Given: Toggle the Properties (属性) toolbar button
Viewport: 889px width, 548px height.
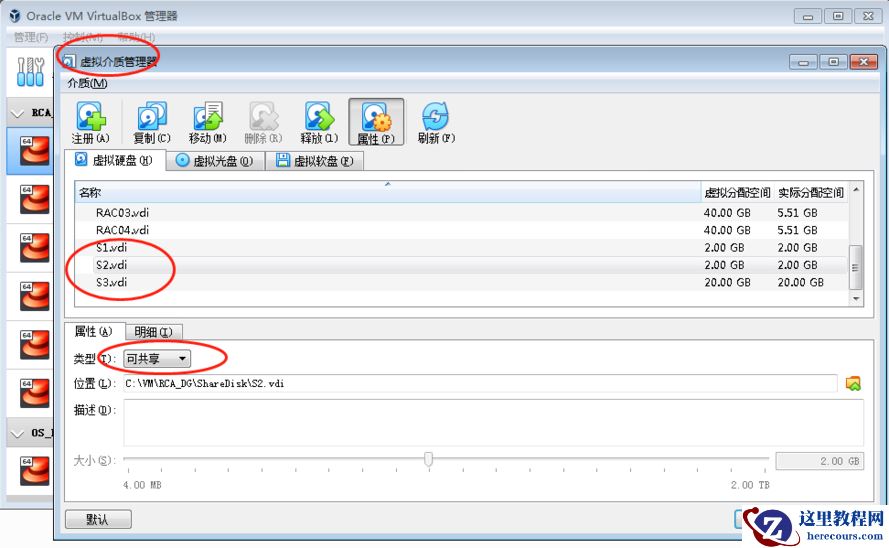Looking at the screenshot, I should [376, 122].
